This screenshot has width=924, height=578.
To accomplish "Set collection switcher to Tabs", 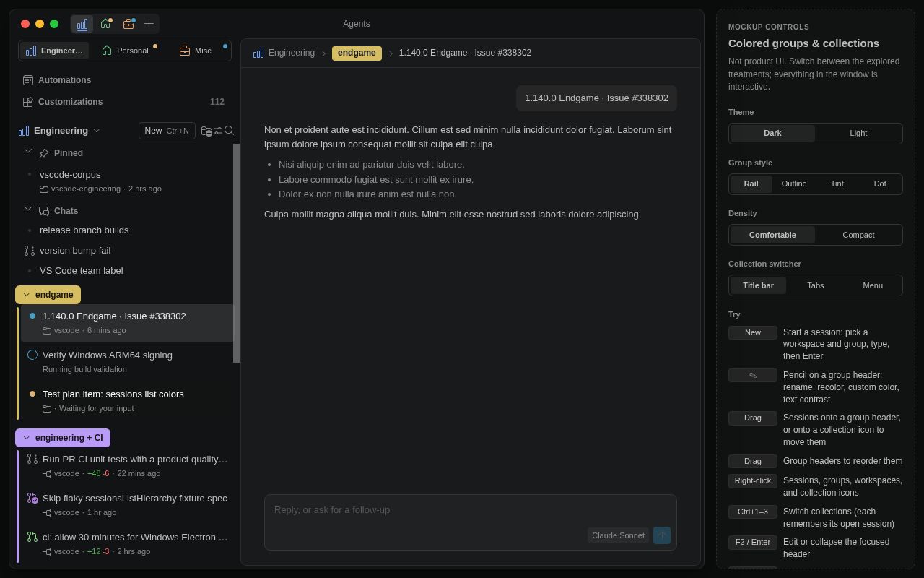I will (816, 285).
